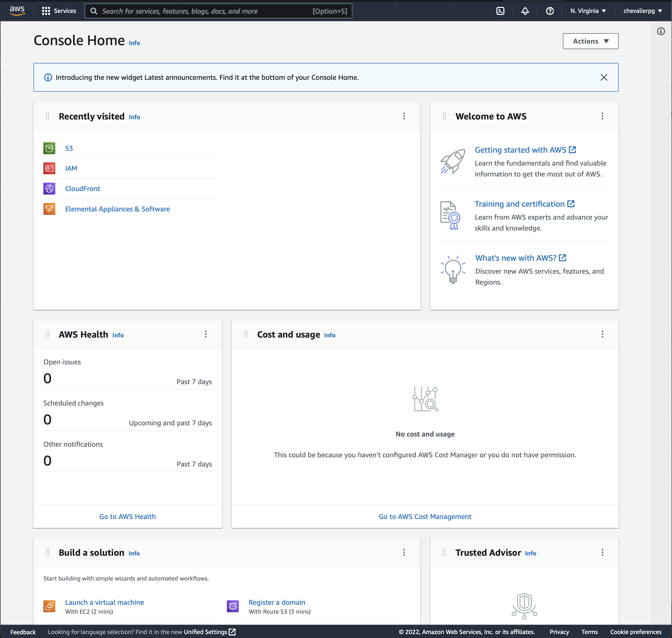
Task: Open Register a domain link
Action: click(x=277, y=602)
